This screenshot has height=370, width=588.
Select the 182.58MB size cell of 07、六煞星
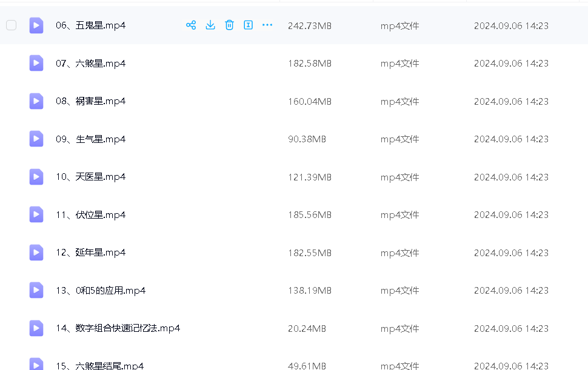point(309,64)
